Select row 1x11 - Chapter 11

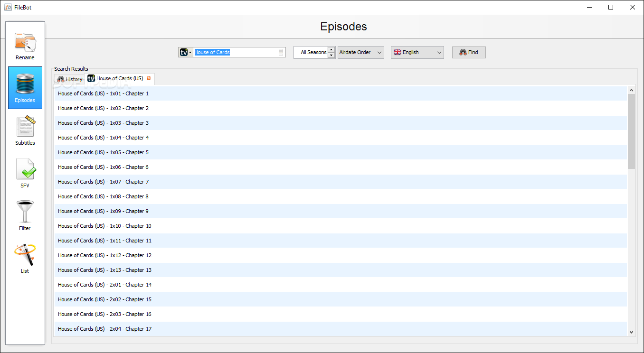(x=341, y=241)
